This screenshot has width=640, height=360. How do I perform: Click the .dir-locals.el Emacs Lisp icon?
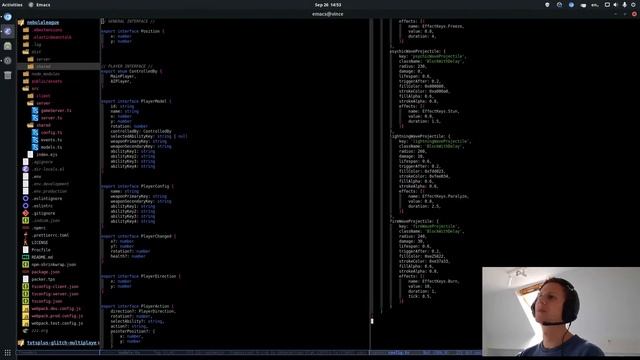click(25, 169)
